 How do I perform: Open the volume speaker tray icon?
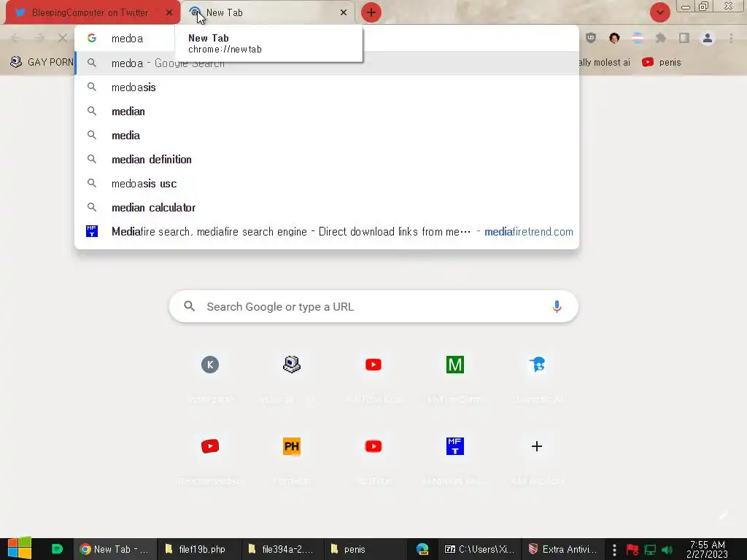667,550
